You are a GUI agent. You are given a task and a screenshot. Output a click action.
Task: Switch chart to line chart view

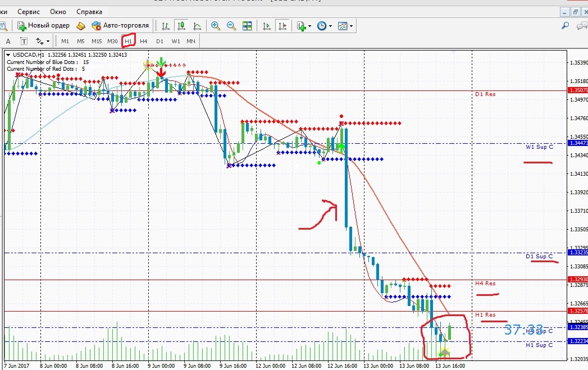point(197,26)
